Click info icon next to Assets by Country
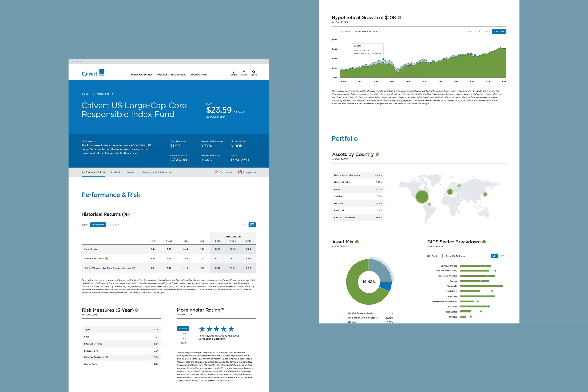Screen dimensions: 588x392 pos(377,154)
